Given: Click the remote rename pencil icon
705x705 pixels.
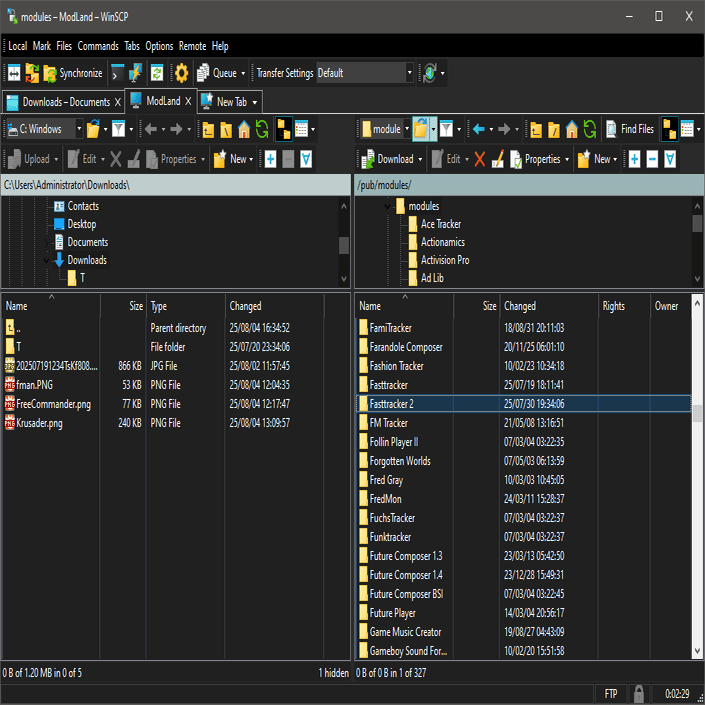Looking at the screenshot, I should coord(498,159).
